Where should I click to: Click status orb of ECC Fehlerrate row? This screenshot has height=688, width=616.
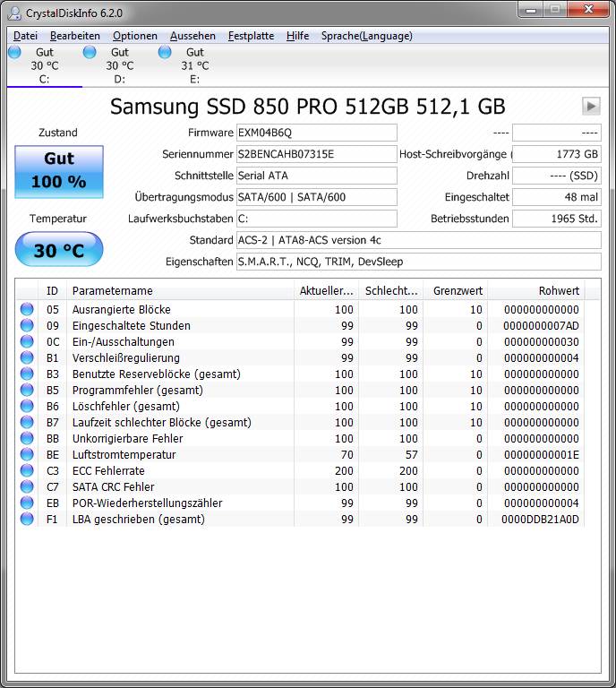pyautogui.click(x=27, y=470)
